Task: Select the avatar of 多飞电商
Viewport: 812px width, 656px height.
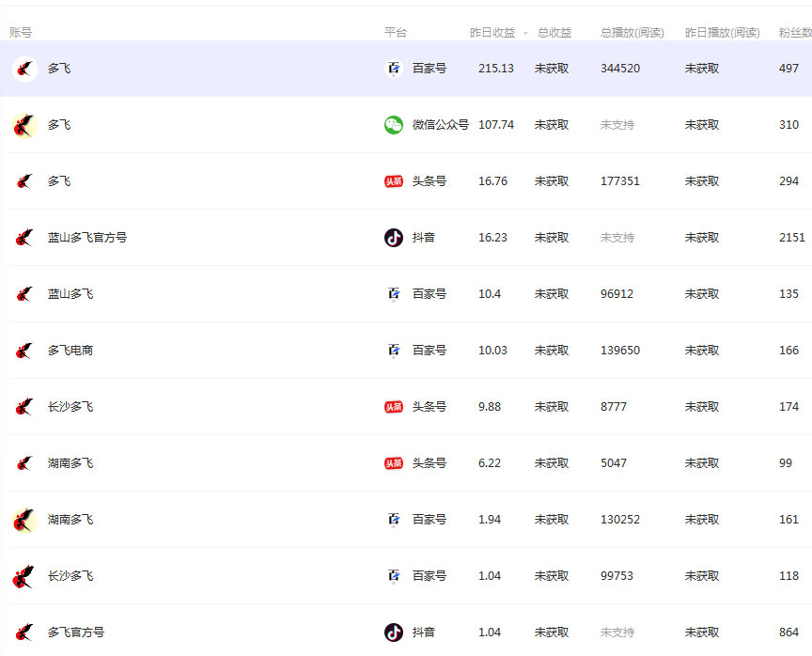Action: (x=24, y=351)
